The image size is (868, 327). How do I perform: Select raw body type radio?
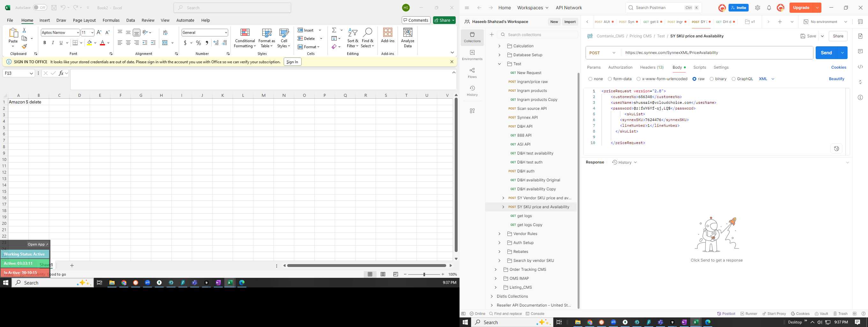pyautogui.click(x=694, y=79)
